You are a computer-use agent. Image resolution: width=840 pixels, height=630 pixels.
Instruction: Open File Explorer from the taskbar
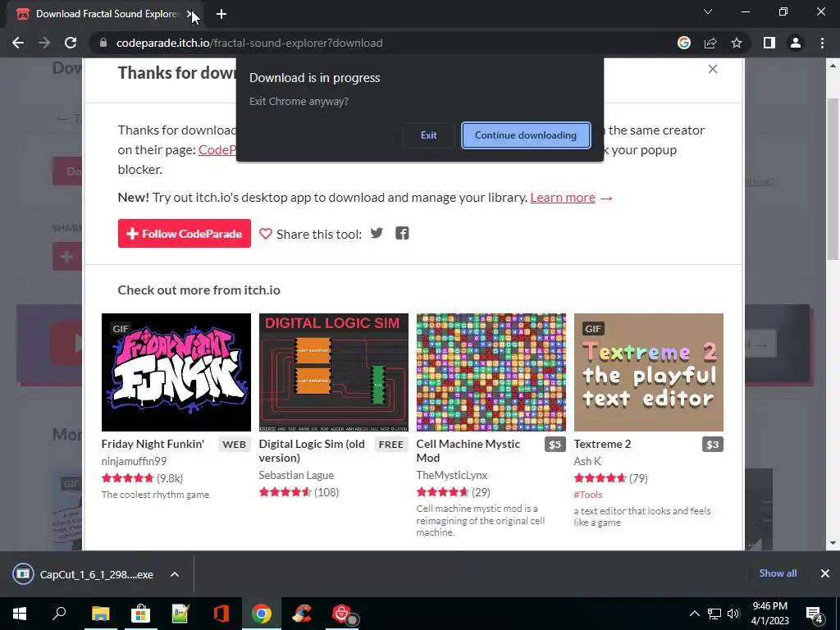click(100, 614)
